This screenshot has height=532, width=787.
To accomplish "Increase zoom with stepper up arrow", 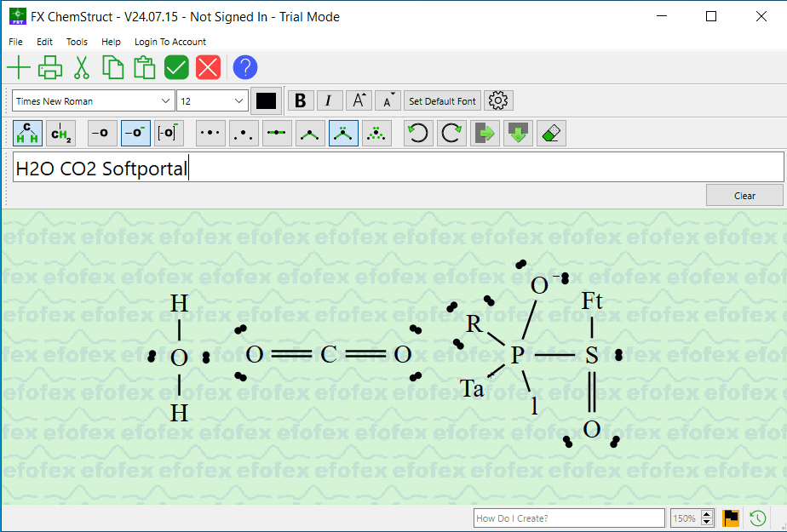I will pos(707,514).
